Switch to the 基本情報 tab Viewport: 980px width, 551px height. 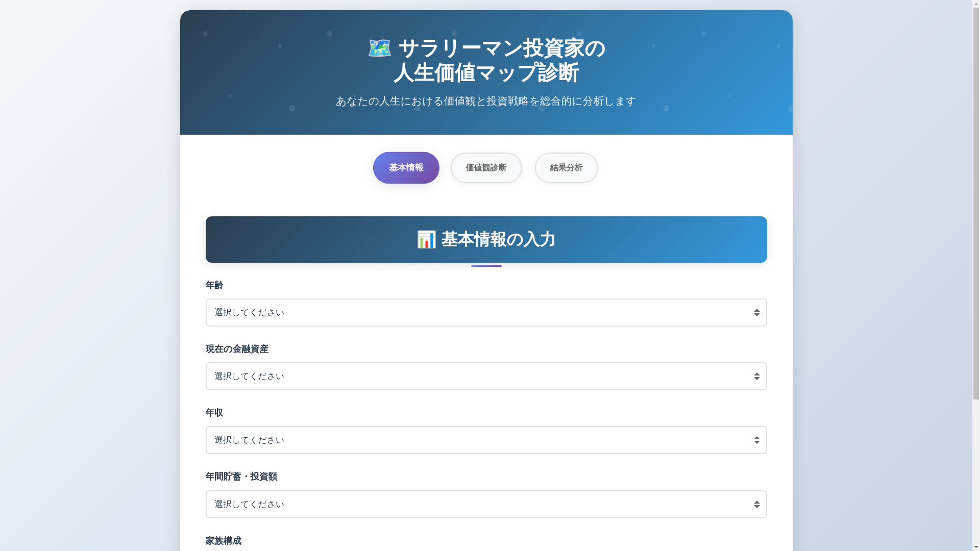pyautogui.click(x=406, y=168)
